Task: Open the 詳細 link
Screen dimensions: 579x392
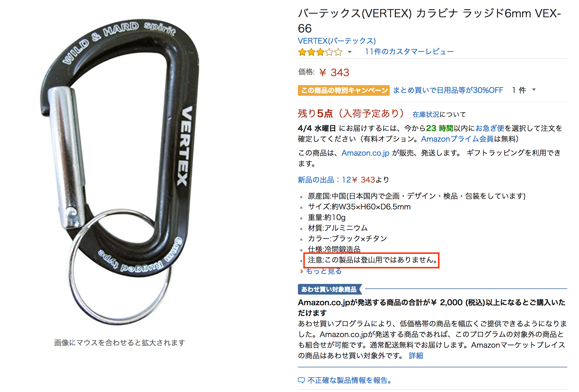Action: tap(416, 356)
